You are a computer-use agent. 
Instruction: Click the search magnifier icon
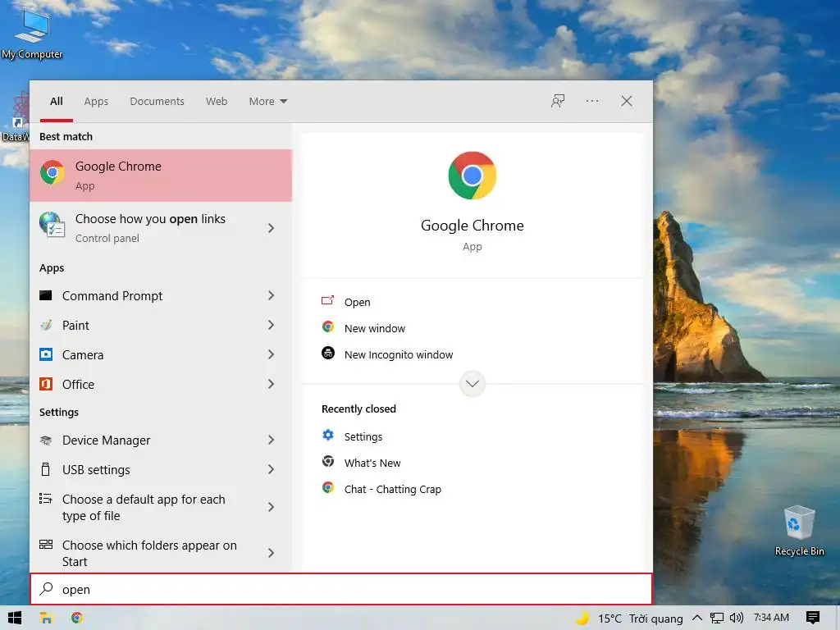tap(47, 589)
